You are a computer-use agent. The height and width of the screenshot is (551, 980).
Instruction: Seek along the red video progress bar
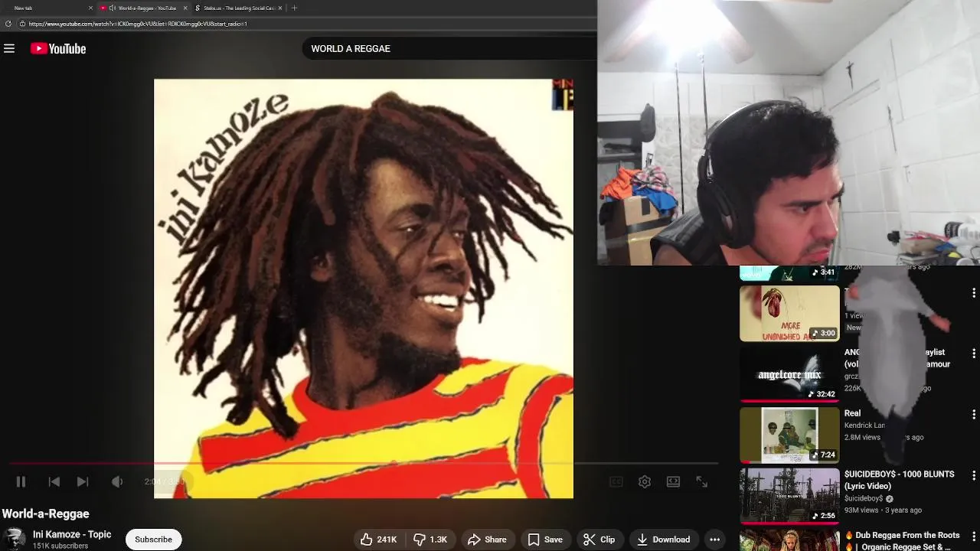[364, 464]
